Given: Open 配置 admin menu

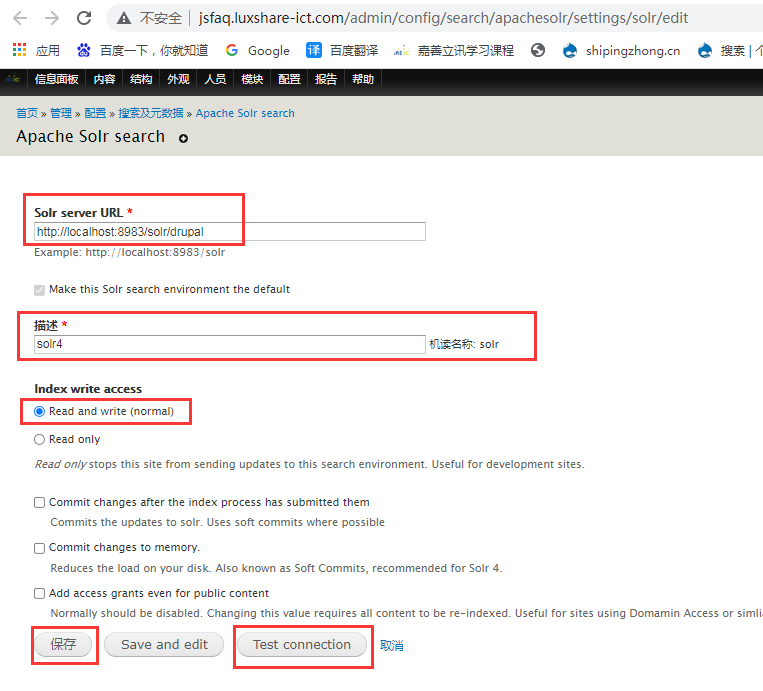Looking at the screenshot, I should click(289, 79).
